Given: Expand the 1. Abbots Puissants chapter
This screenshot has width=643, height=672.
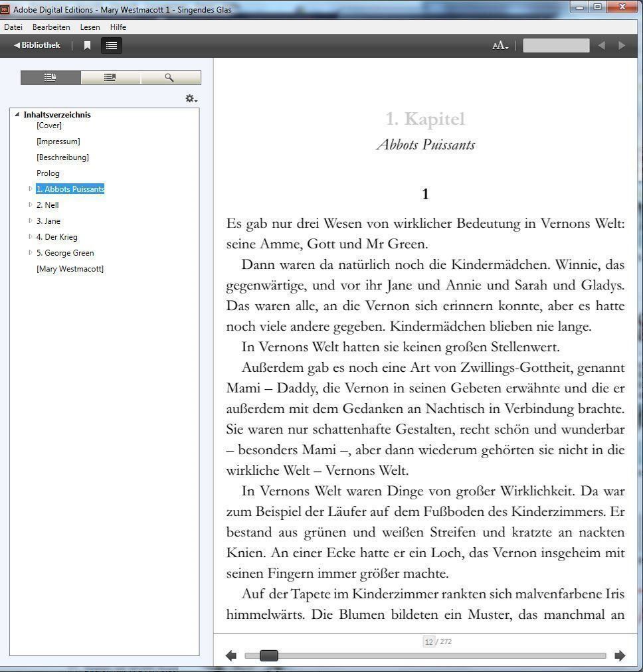Looking at the screenshot, I should (31, 189).
